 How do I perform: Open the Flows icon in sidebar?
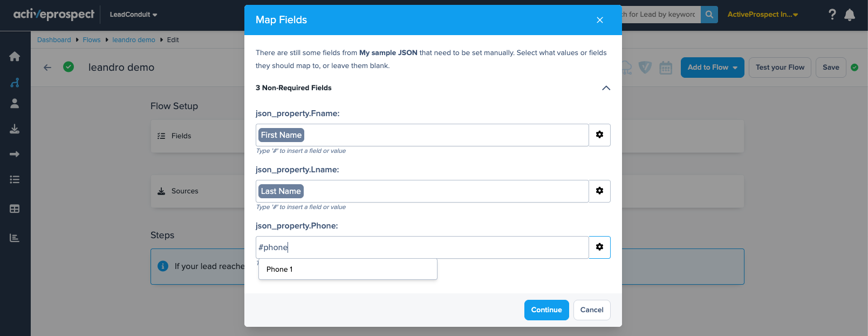pos(15,83)
